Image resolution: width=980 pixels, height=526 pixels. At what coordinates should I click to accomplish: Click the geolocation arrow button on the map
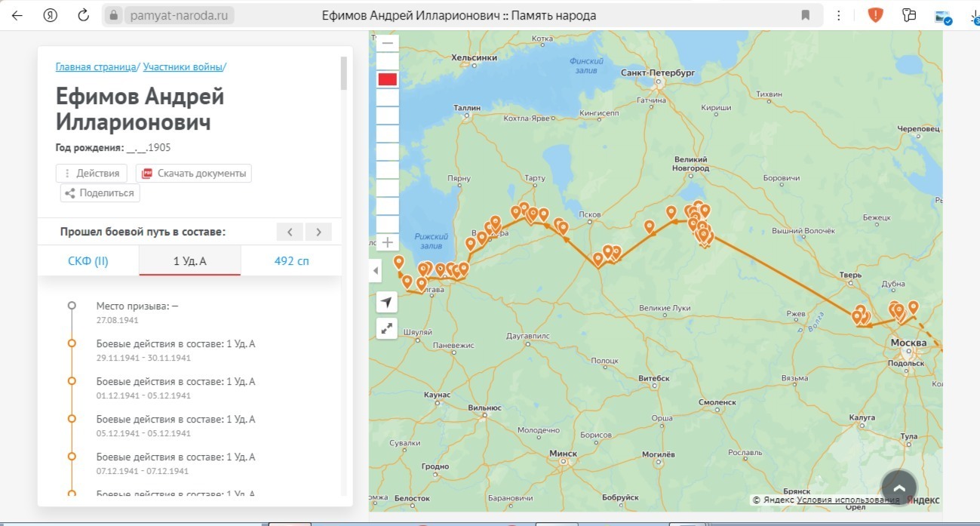(387, 303)
